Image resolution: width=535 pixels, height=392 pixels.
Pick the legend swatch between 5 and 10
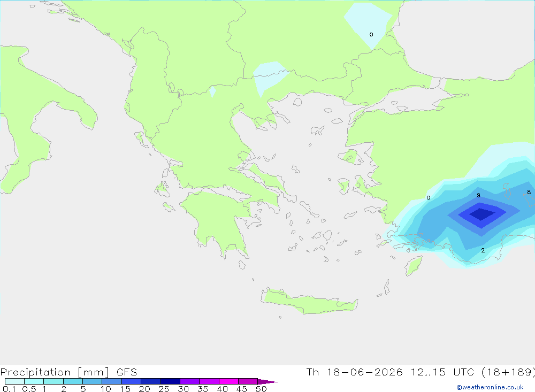coord(93,381)
